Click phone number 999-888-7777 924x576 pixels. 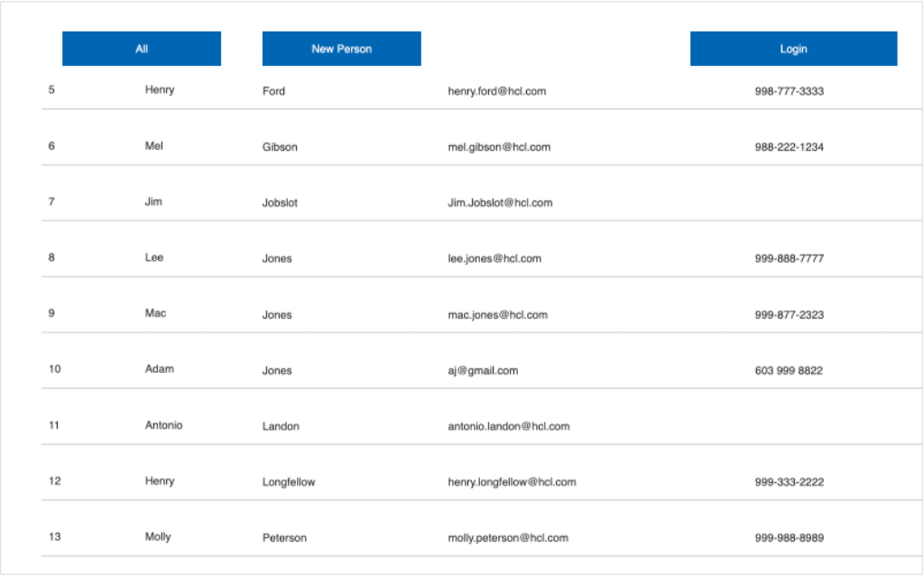789,258
